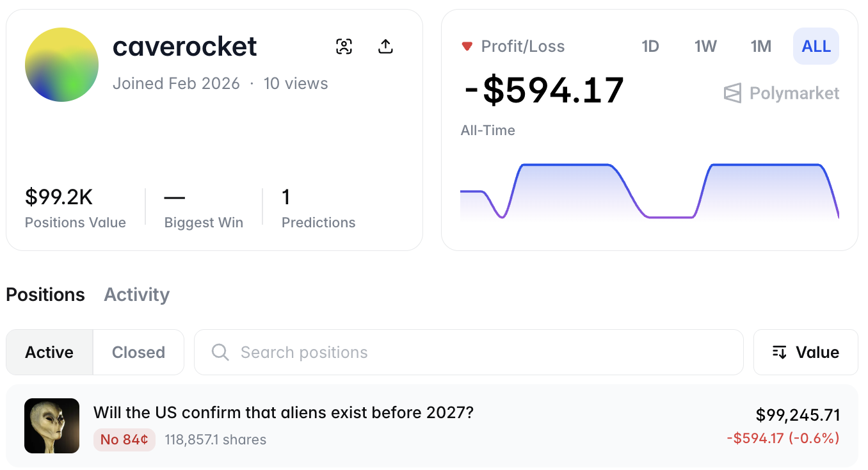
Task: Show Active positions
Action: coord(49,352)
